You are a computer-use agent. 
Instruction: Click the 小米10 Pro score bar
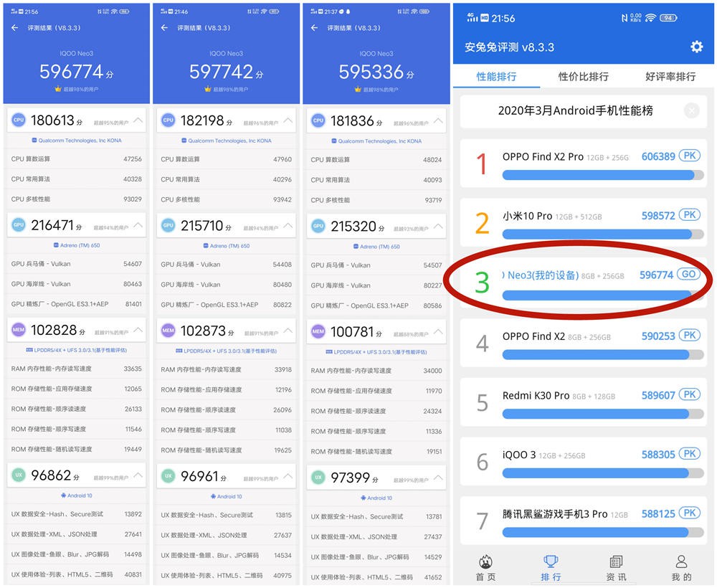point(603,234)
